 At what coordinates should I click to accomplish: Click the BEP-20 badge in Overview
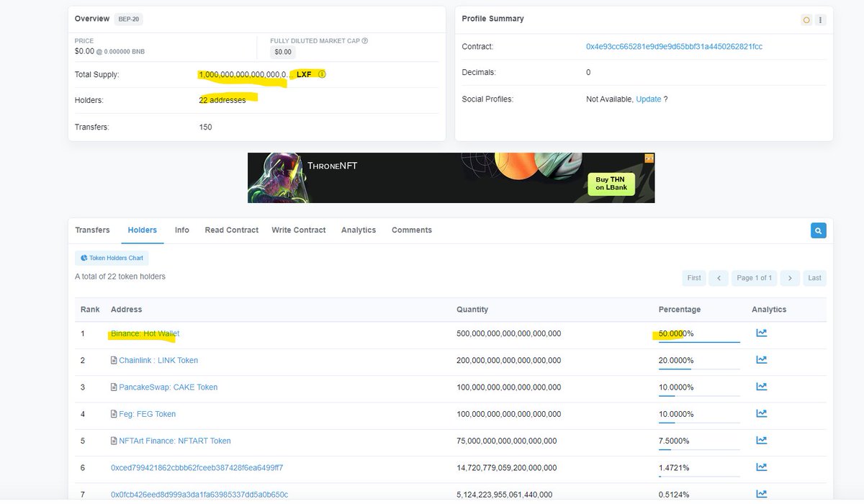[129, 19]
